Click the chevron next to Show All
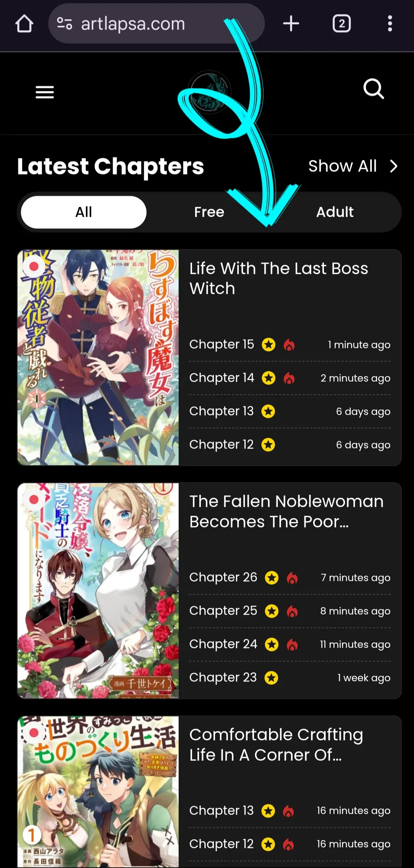The image size is (414, 868). (x=394, y=167)
